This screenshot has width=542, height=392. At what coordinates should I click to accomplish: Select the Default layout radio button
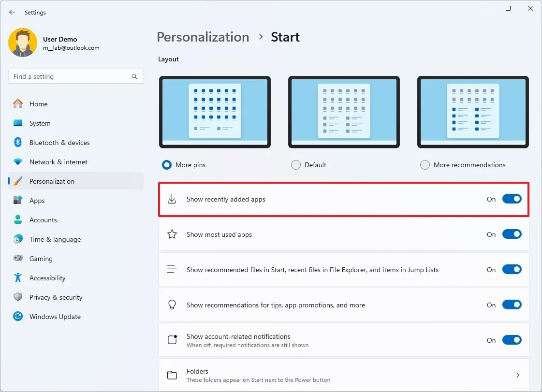295,164
